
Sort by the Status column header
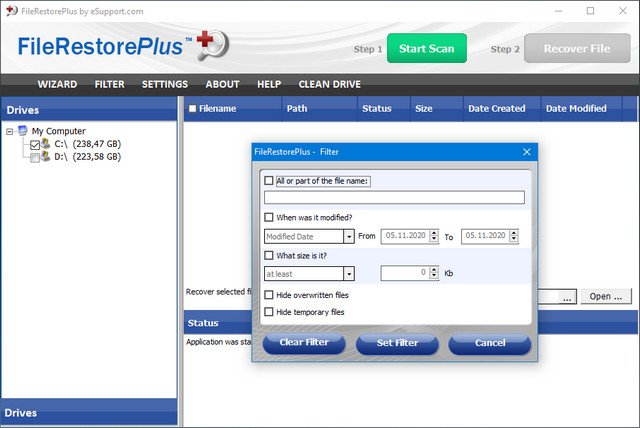384,109
